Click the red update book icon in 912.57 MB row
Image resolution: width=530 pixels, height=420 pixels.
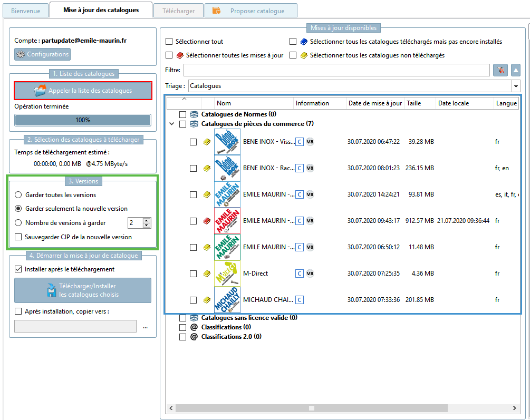207,221
